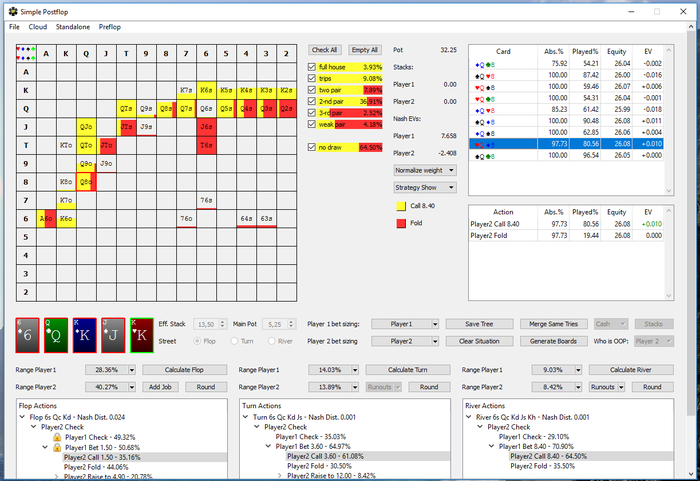This screenshot has height=481, width=700.
Task: Toggle the trips checkbox
Action: coord(312,78)
